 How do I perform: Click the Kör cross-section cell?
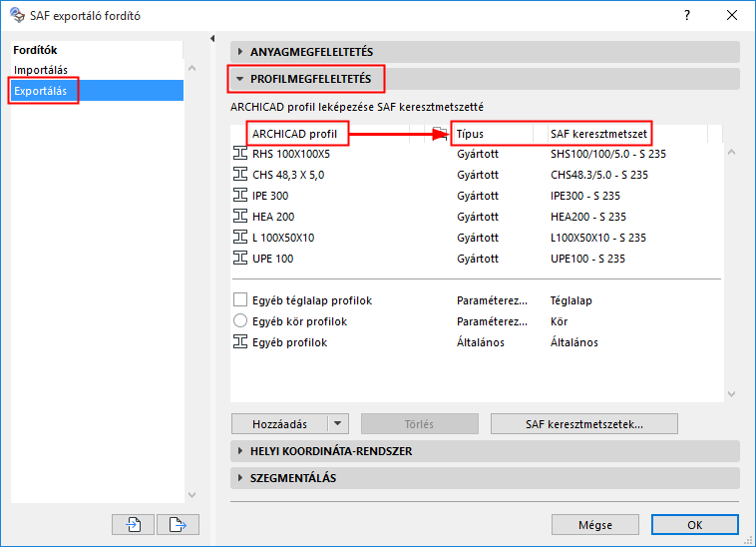(x=560, y=321)
